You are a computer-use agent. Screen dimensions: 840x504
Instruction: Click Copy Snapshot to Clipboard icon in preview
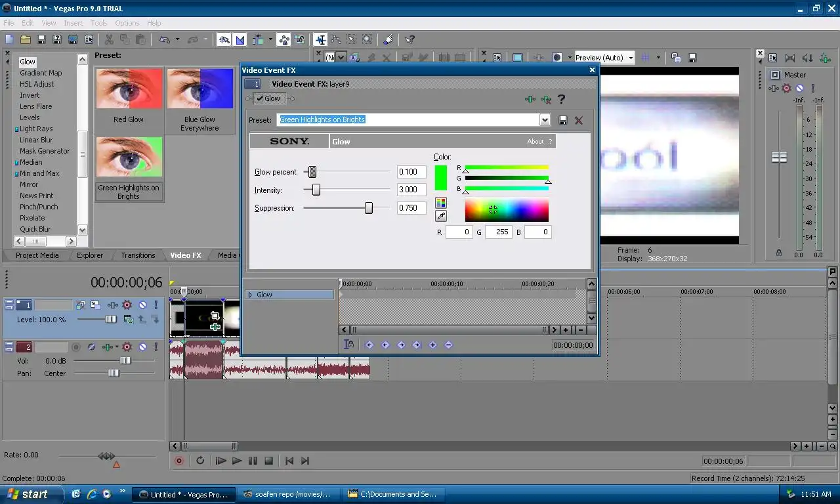click(676, 58)
